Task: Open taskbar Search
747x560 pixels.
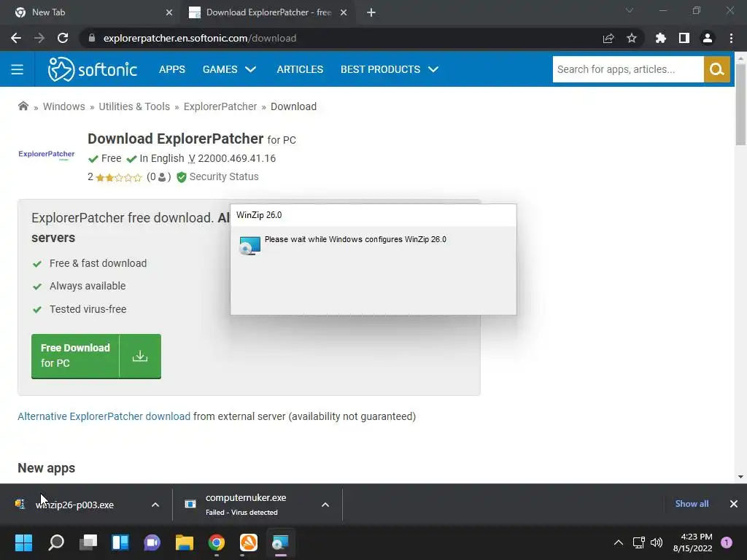Action: pyautogui.click(x=56, y=542)
